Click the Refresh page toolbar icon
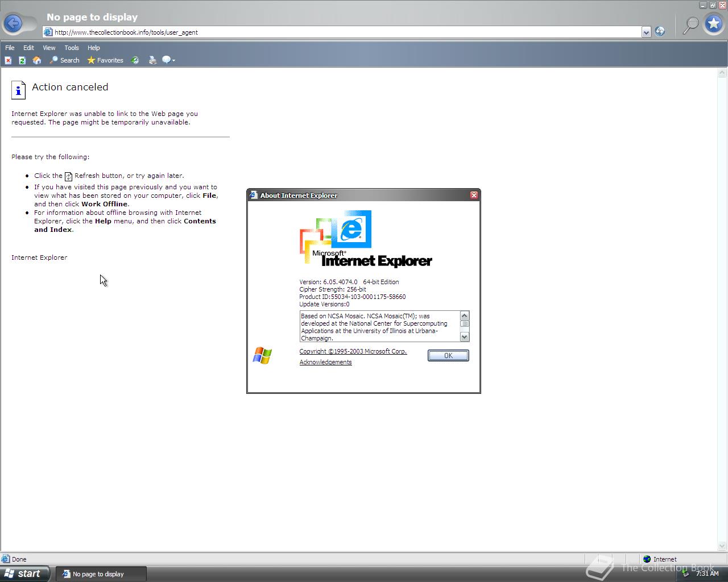 tap(22, 60)
